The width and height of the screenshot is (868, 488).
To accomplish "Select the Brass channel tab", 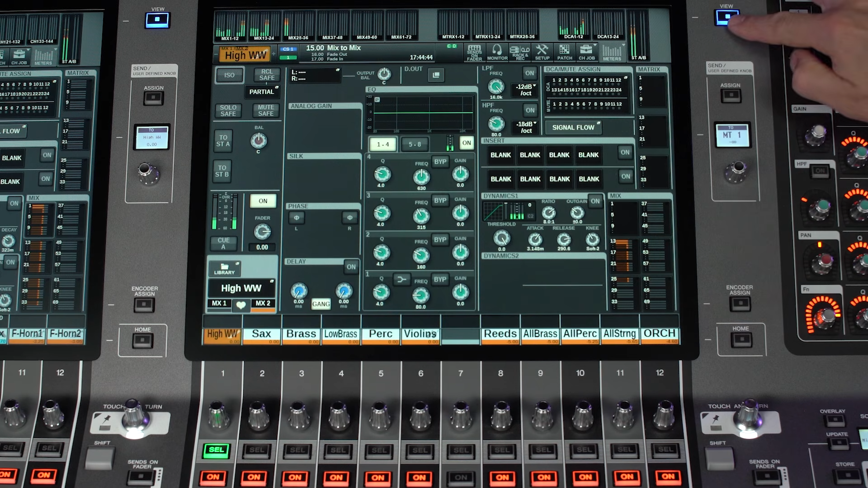I will click(301, 334).
